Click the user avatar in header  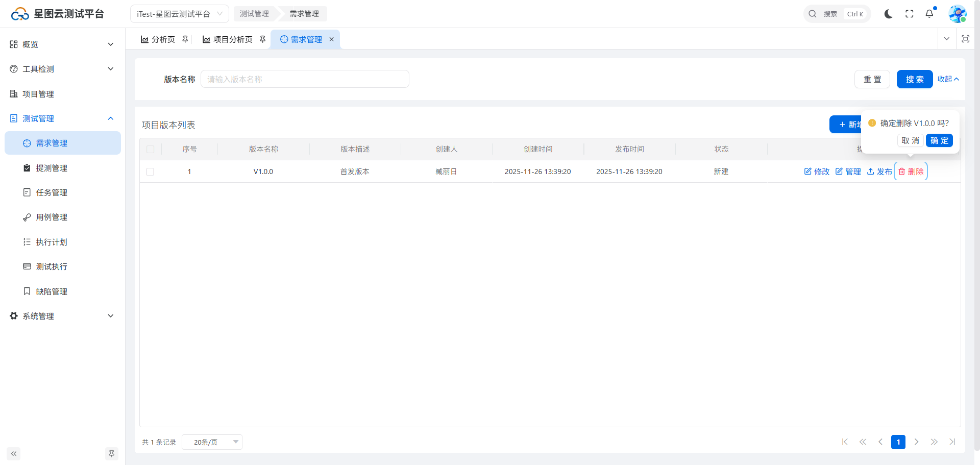coord(957,14)
